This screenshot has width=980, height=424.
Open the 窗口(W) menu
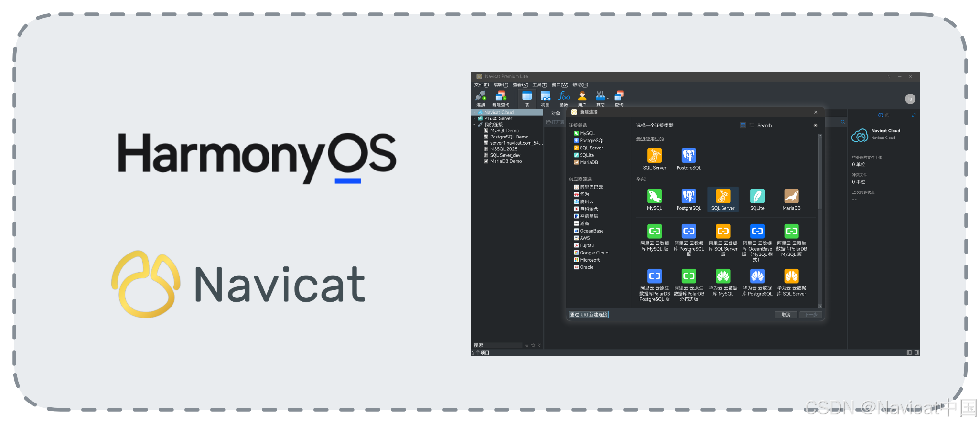pos(560,85)
